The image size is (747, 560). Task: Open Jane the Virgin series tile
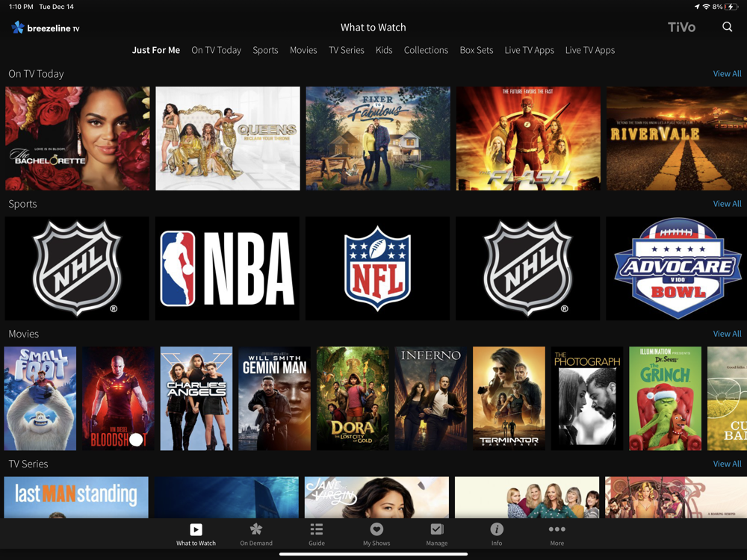[376, 497]
